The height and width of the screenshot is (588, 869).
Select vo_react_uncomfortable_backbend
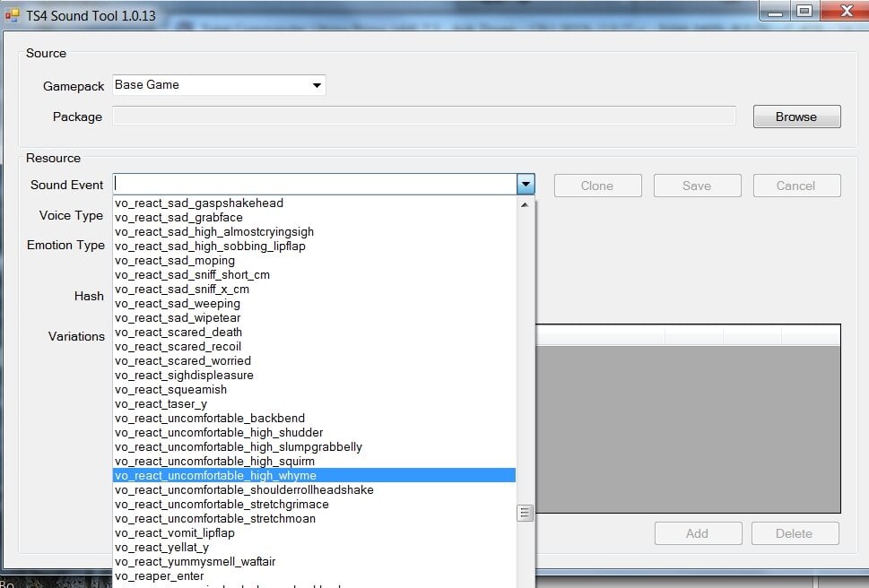click(x=314, y=419)
